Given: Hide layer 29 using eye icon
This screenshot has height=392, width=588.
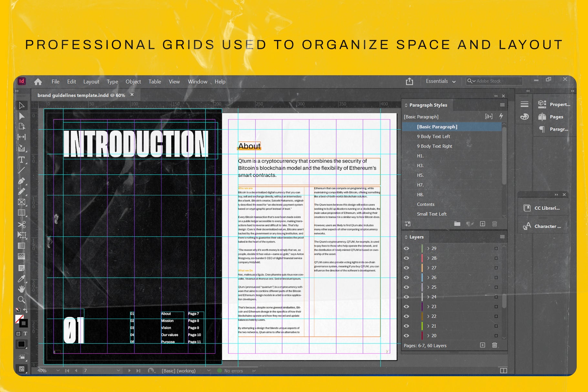Looking at the screenshot, I should pos(406,248).
